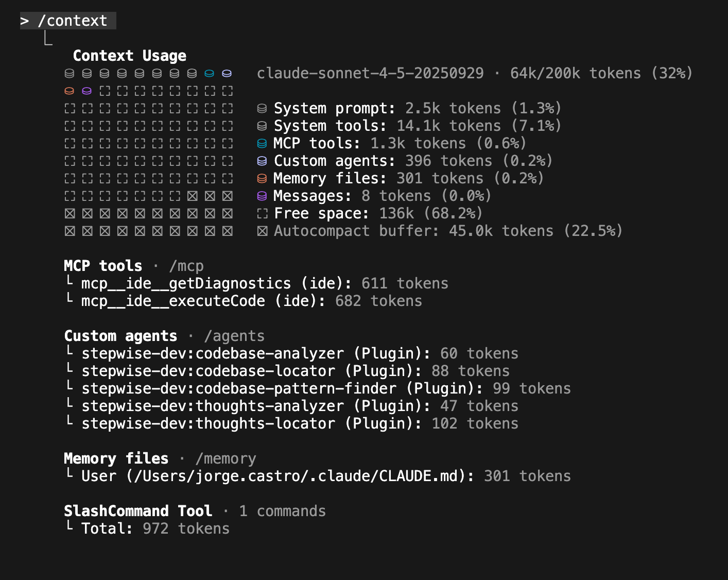Select the stepwise-dev:codebase-analyzer agent entry

click(212, 354)
